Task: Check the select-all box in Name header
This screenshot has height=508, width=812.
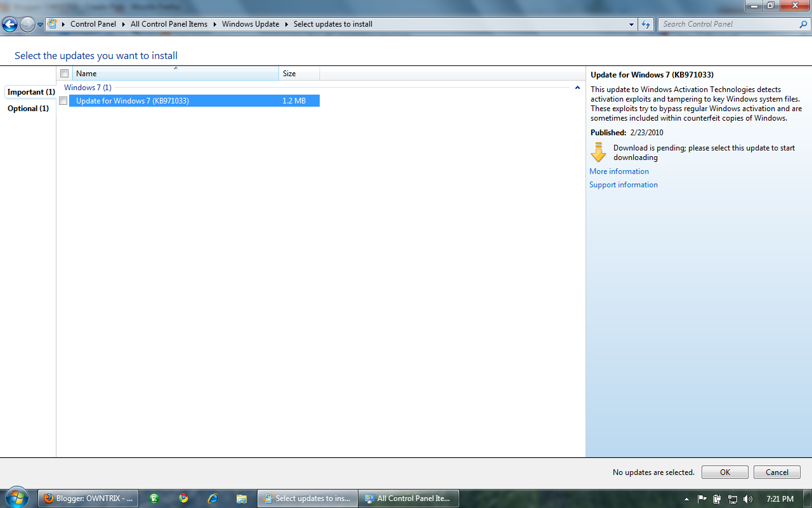Action: point(64,73)
